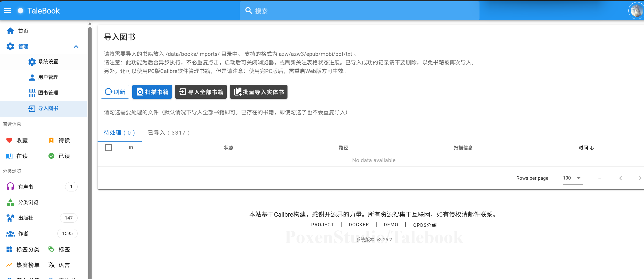This screenshot has height=279, width=644.
Task: Switch to the 已导入 tab
Action: 169,133
